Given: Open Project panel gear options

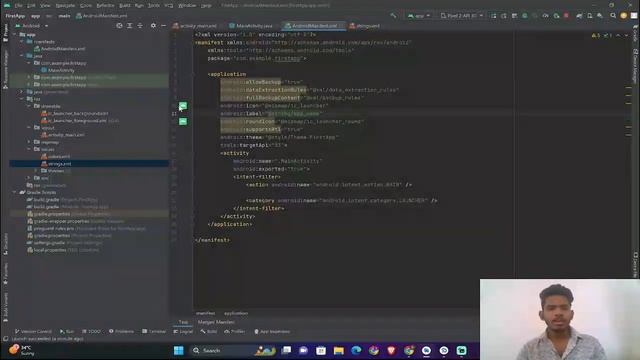Looking at the screenshot, I should pyautogui.click(x=153, y=25).
